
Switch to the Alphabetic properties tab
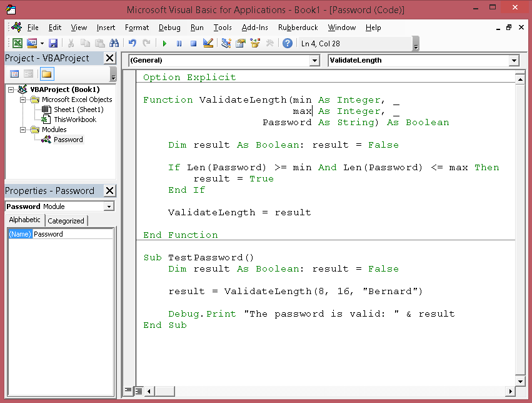coord(25,220)
